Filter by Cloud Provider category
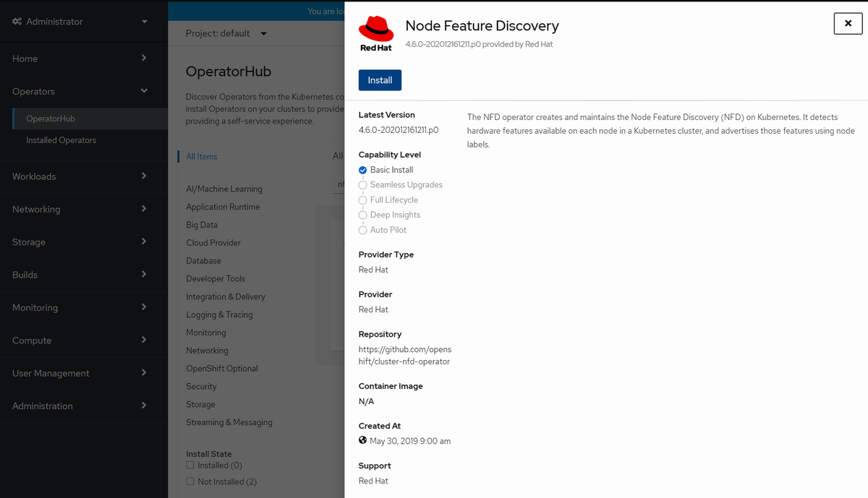This screenshot has width=868, height=498. click(x=213, y=243)
